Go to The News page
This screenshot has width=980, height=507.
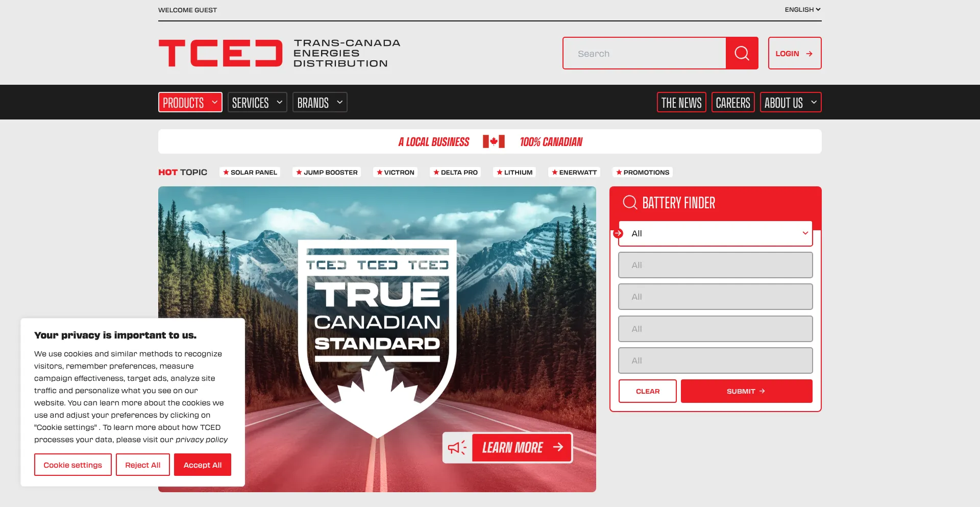pyautogui.click(x=681, y=103)
